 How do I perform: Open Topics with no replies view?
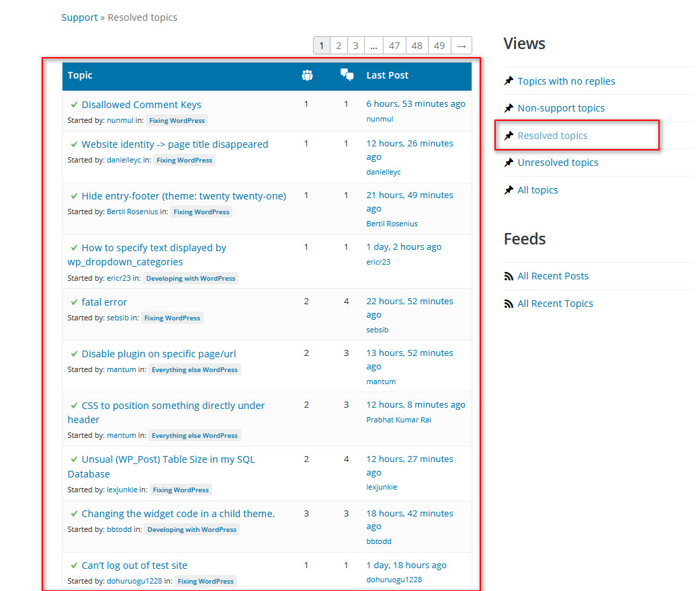(x=566, y=81)
